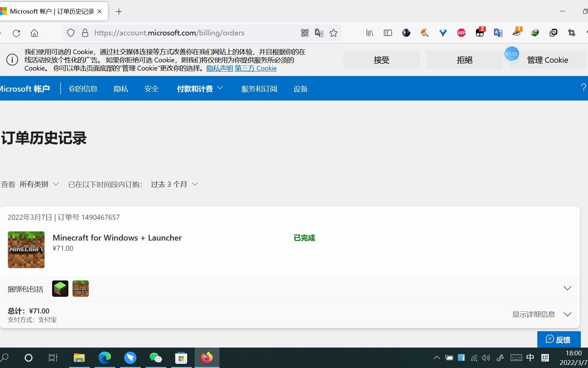Switch the 中 input method indicator

coord(530,358)
